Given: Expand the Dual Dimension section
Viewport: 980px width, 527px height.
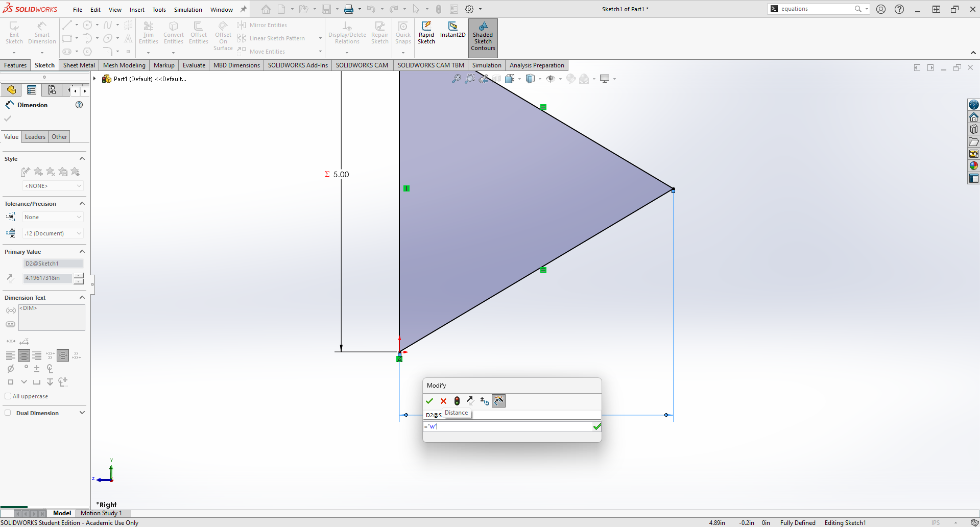Looking at the screenshot, I should (82, 413).
